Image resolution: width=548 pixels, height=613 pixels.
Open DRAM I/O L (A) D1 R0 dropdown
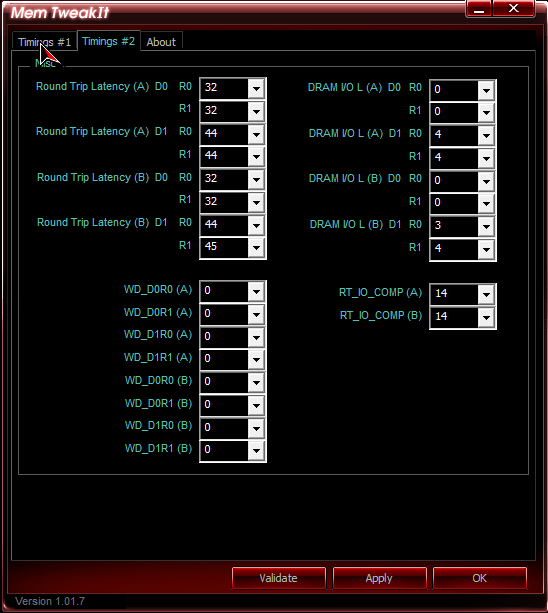[x=486, y=135]
